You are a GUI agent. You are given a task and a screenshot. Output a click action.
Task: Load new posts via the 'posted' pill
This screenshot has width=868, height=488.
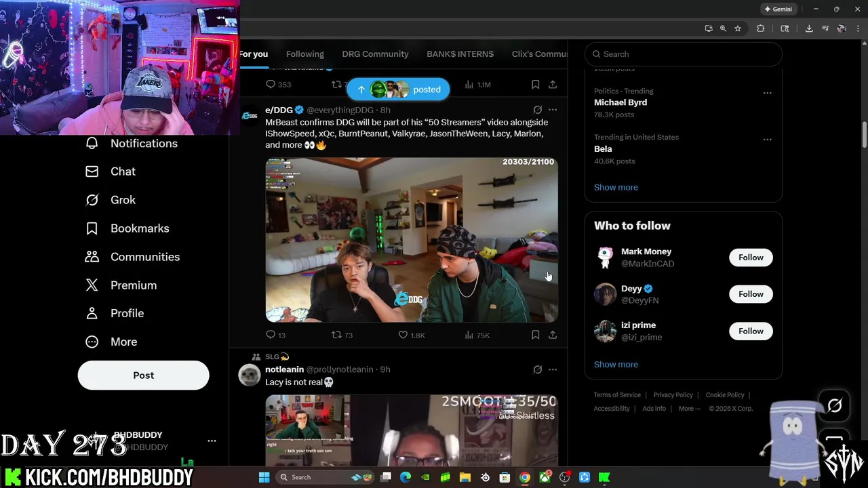coord(398,89)
